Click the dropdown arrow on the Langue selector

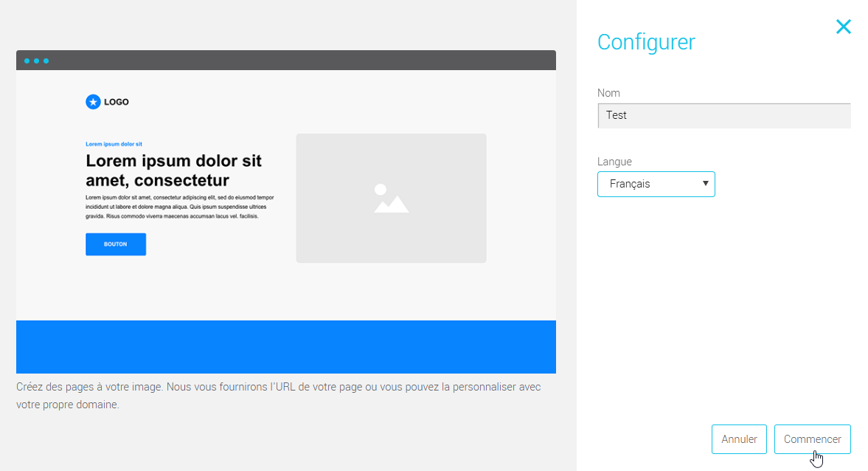[x=706, y=184]
